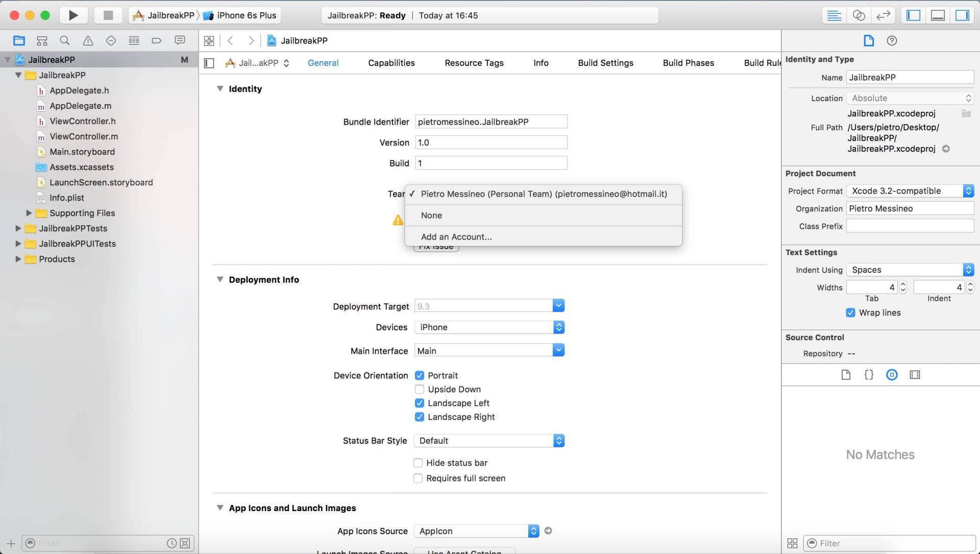Switch to the Build Phases tab
Image resolution: width=980 pixels, height=554 pixels.
point(688,63)
